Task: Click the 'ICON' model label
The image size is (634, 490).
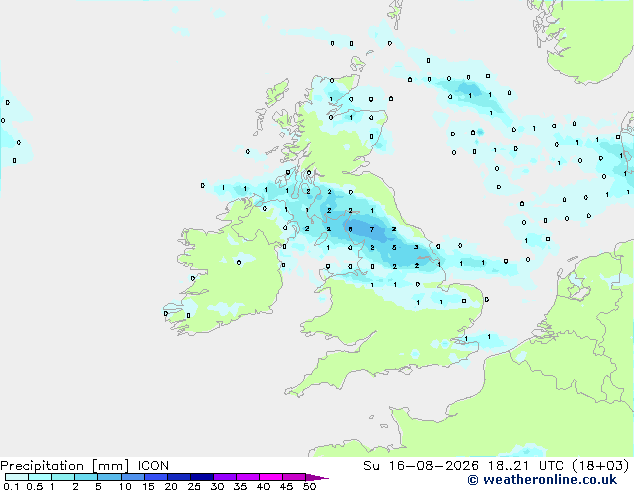Action: pos(153,466)
